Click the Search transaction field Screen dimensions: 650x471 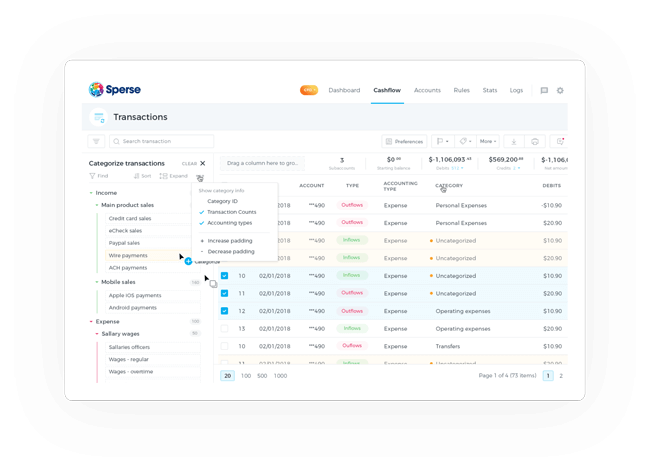click(165, 142)
